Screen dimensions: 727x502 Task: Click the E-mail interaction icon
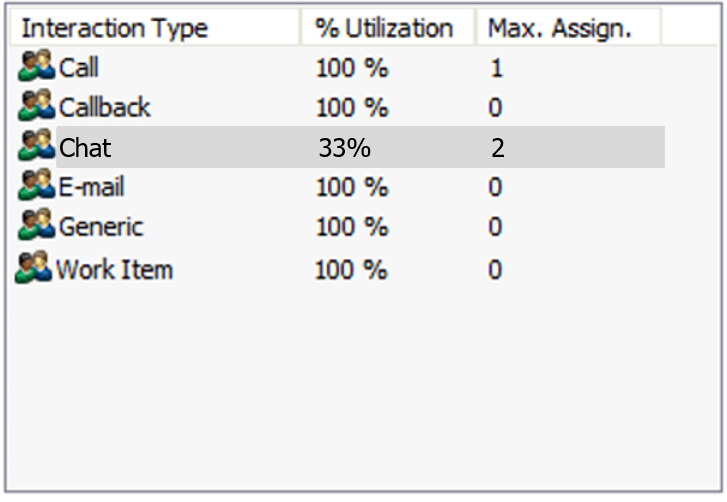point(36,186)
